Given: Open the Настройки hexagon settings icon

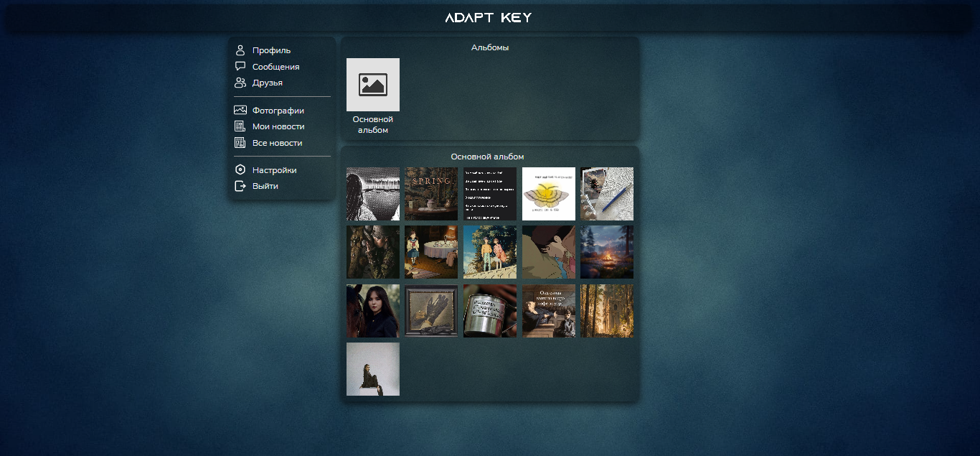Looking at the screenshot, I should [x=240, y=170].
